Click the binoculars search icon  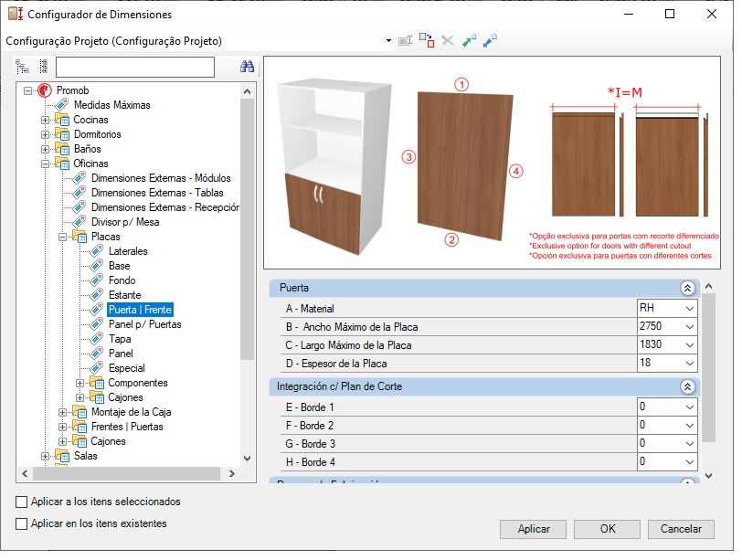(247, 66)
